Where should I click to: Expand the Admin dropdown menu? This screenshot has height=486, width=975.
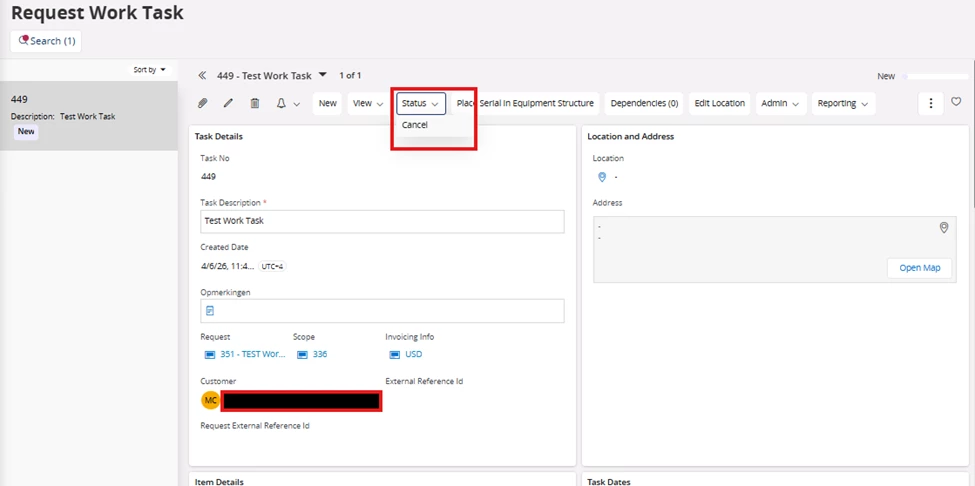click(x=781, y=103)
